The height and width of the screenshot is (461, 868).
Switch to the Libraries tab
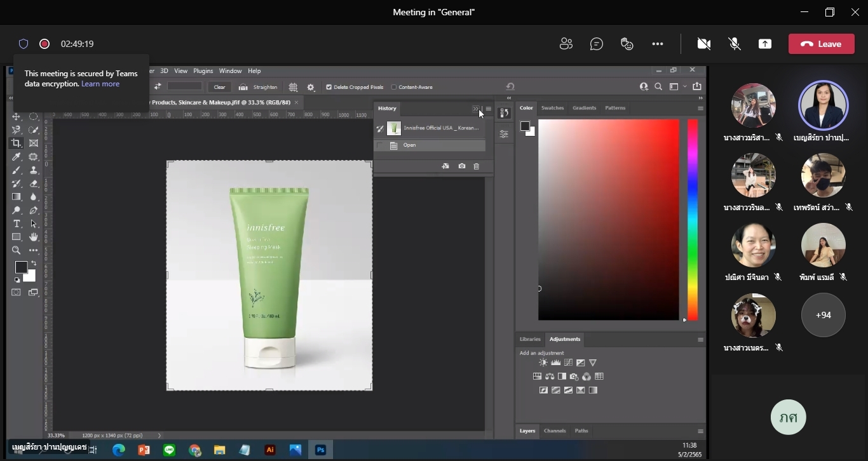click(x=530, y=339)
